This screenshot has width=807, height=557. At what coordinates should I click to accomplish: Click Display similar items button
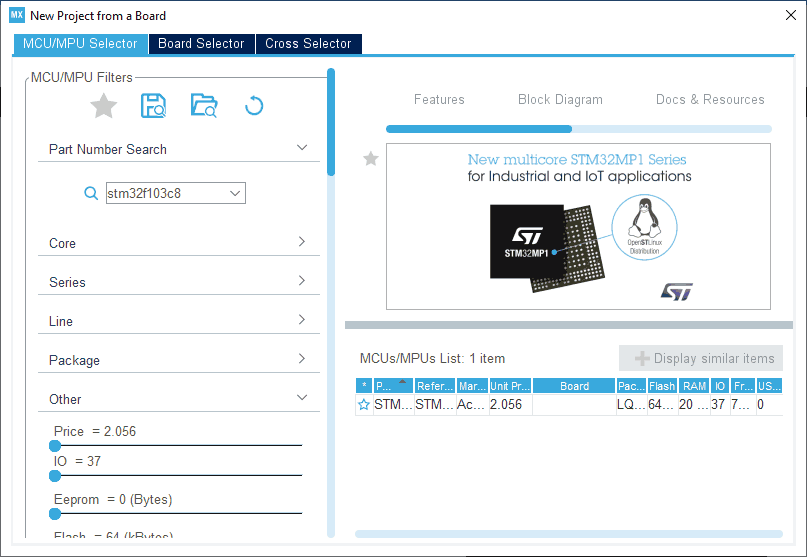coord(700,358)
